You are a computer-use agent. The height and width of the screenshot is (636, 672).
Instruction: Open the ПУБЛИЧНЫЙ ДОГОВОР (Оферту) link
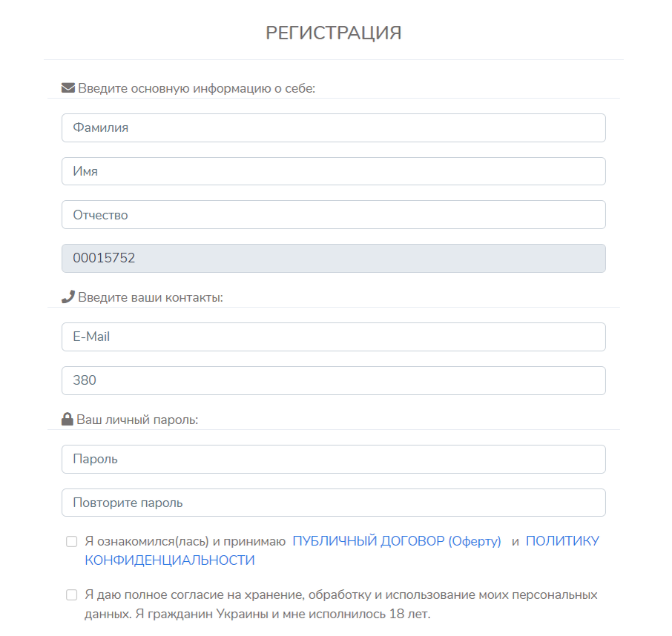(x=397, y=541)
